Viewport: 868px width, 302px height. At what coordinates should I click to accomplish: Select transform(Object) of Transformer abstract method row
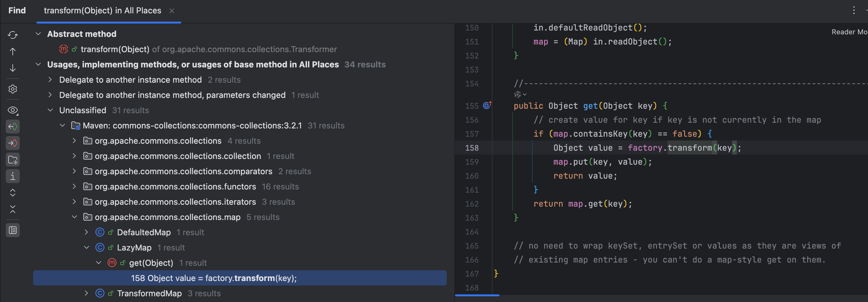[x=240, y=49]
